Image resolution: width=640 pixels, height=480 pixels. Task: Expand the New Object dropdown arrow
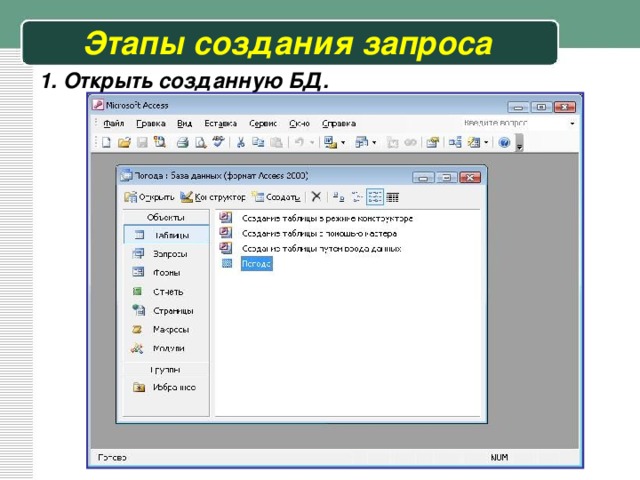[486, 142]
